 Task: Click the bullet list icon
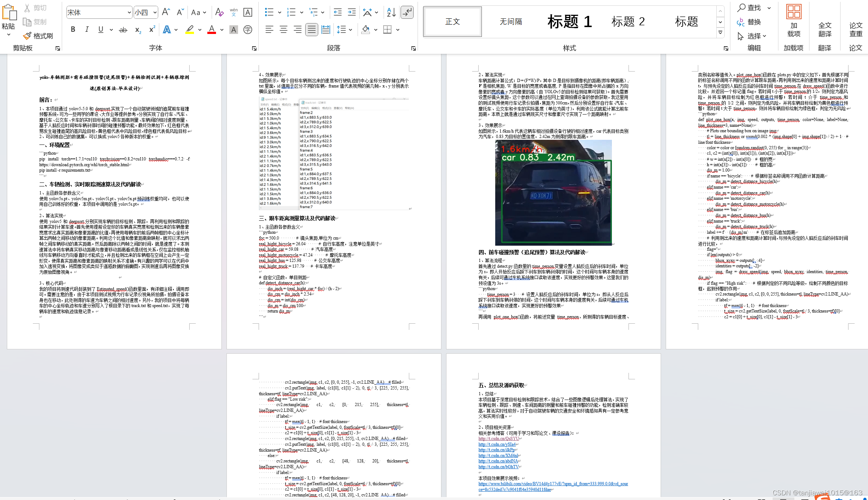tap(269, 12)
